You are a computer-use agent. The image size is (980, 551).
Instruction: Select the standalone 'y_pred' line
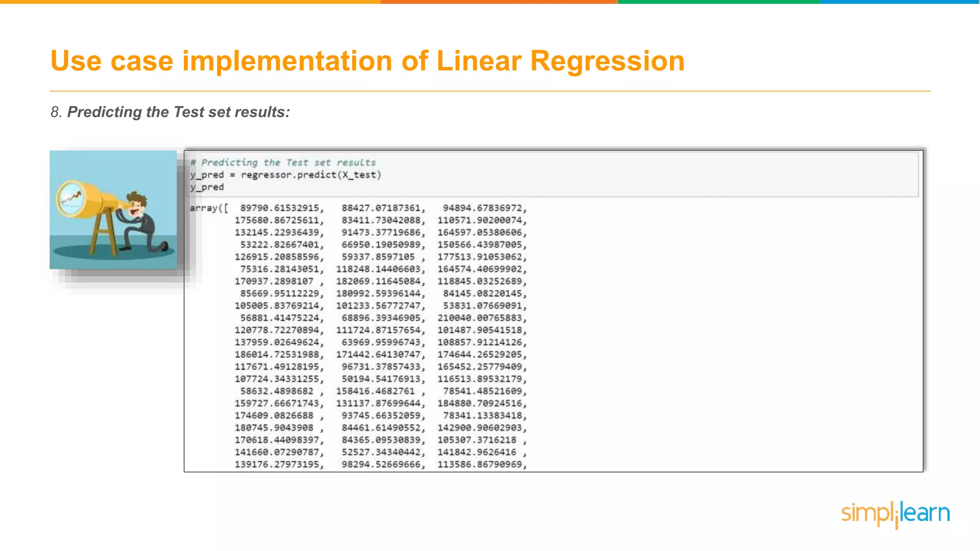(207, 187)
